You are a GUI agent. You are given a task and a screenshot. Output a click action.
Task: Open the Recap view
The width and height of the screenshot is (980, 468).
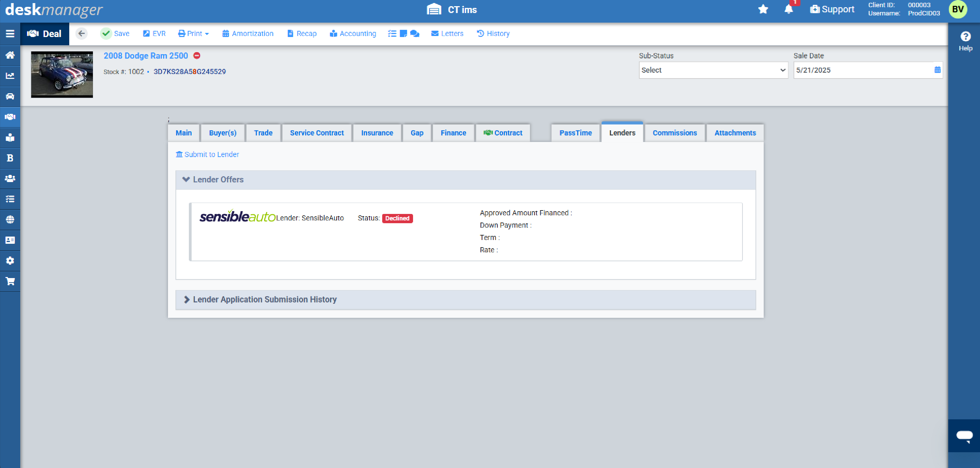[302, 34]
